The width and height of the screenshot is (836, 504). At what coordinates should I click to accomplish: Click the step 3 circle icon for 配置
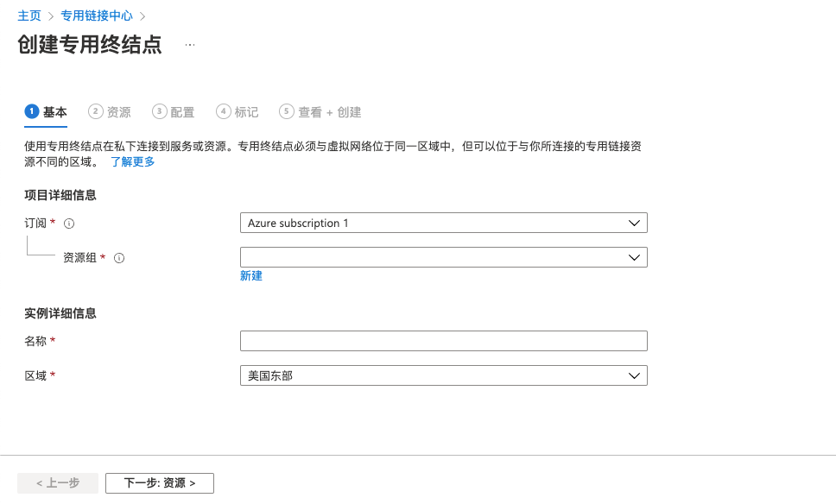tap(159, 111)
